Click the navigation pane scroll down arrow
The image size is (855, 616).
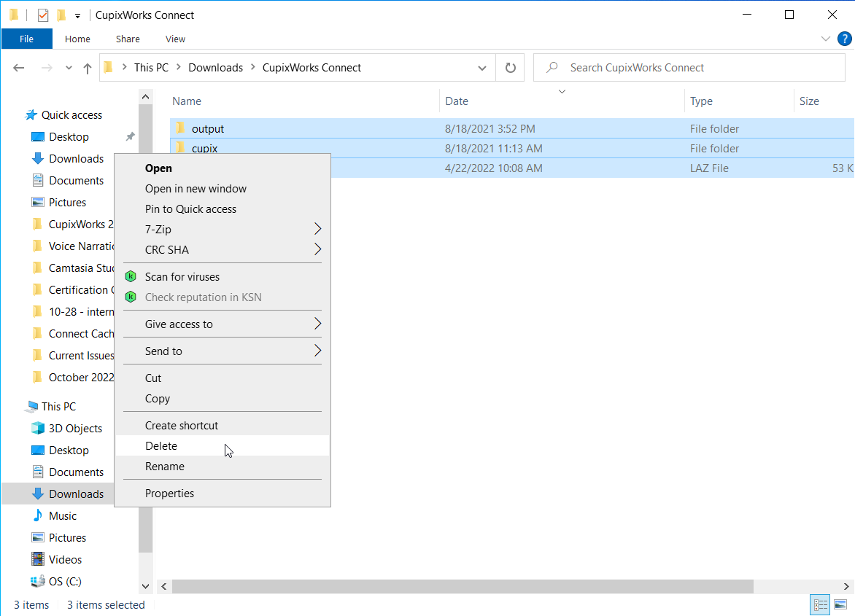[x=146, y=586]
